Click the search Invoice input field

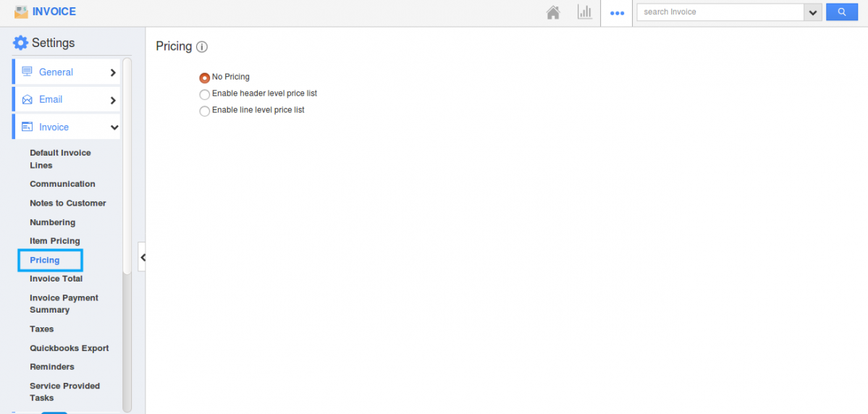[720, 12]
